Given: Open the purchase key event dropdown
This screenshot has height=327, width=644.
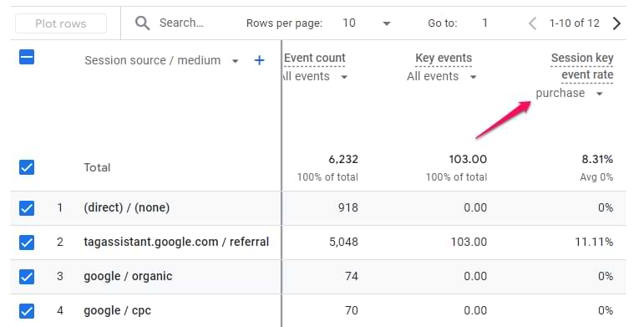Looking at the screenshot, I should point(570,94).
